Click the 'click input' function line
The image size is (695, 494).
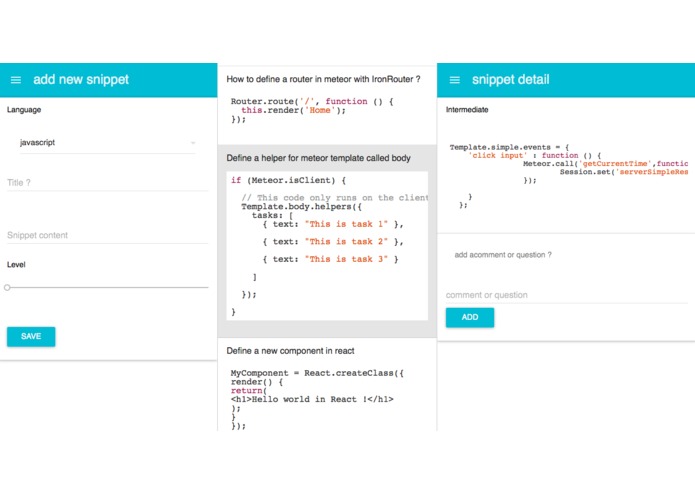click(535, 156)
